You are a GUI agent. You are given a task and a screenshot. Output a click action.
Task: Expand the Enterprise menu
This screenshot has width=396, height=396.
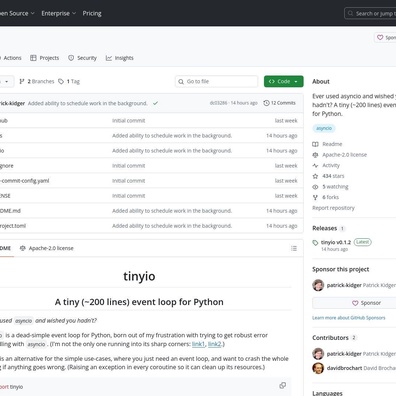(59, 13)
